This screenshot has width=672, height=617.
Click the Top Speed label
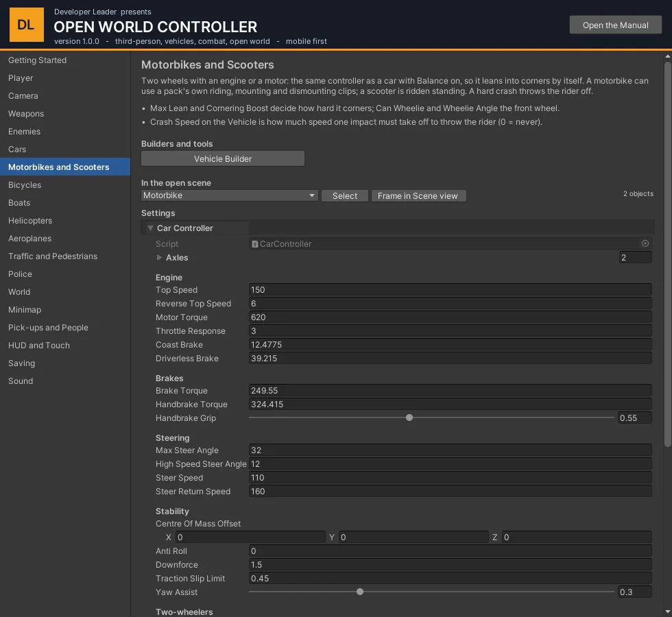click(177, 289)
